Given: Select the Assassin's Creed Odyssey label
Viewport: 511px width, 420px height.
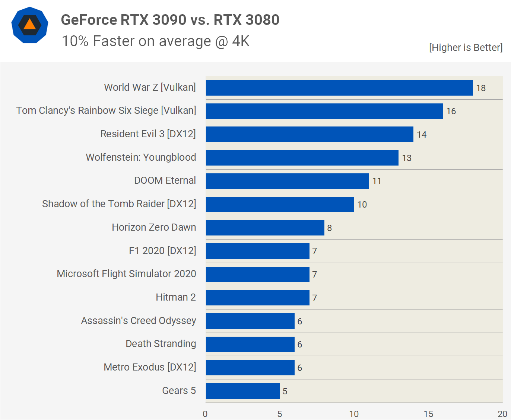Looking at the screenshot, I should point(139,321).
